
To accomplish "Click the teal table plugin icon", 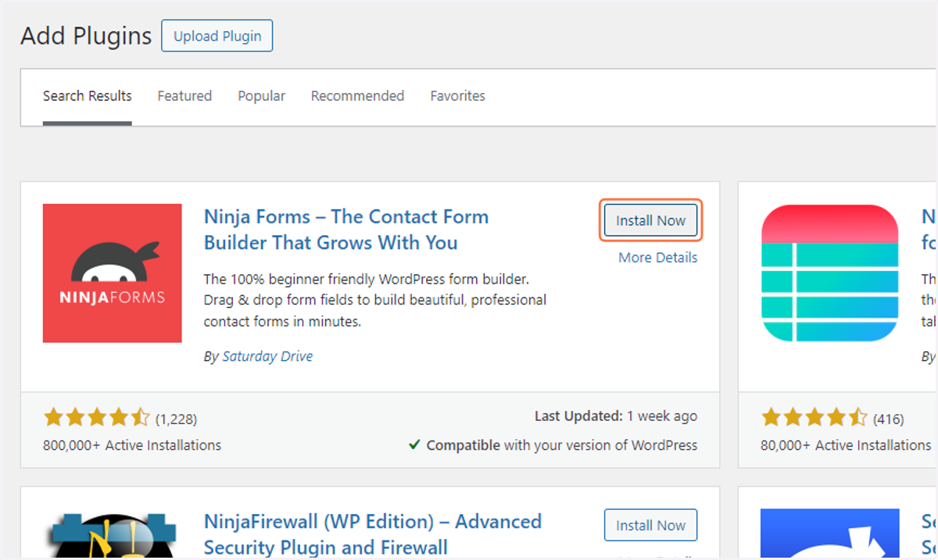I will tap(829, 273).
